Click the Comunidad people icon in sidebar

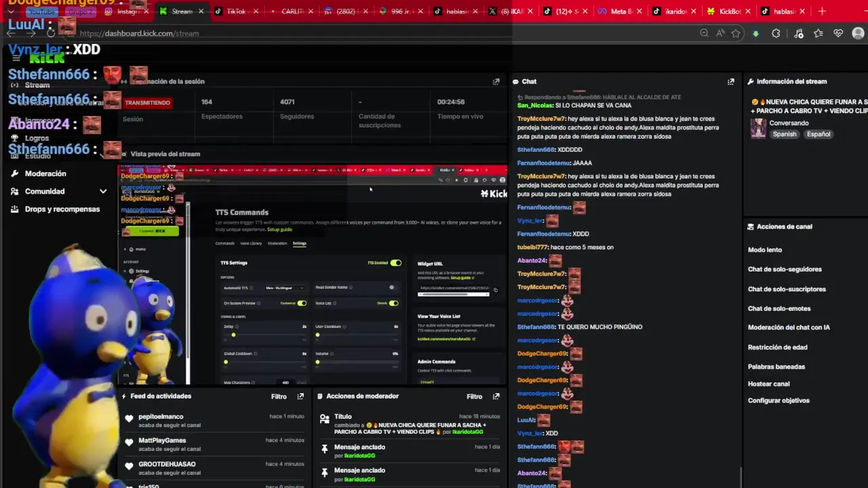(x=14, y=191)
